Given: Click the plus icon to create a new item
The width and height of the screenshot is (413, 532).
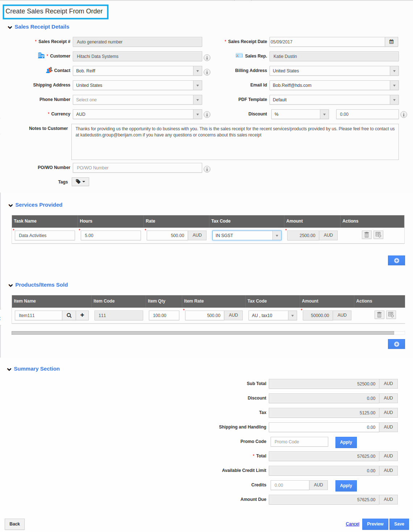Looking at the screenshot, I should tap(82, 315).
